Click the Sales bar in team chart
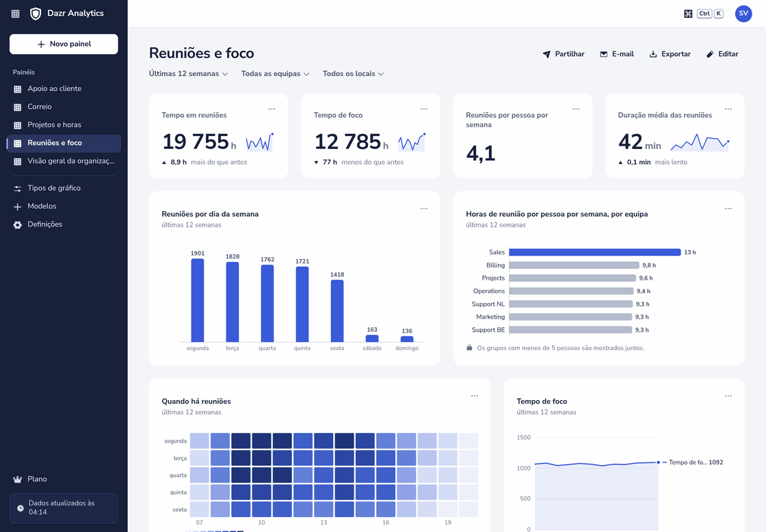766x532 pixels. [594, 252]
